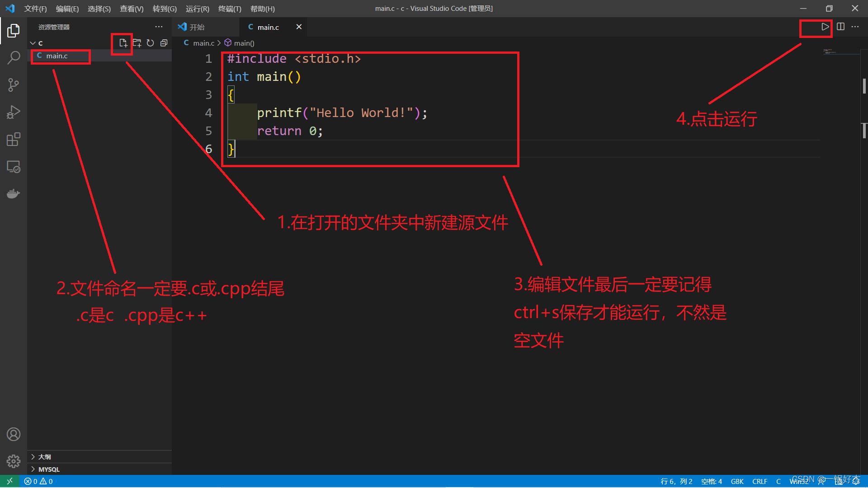This screenshot has width=868, height=488.
Task: Open the Docker view in activity bar
Action: tap(14, 194)
